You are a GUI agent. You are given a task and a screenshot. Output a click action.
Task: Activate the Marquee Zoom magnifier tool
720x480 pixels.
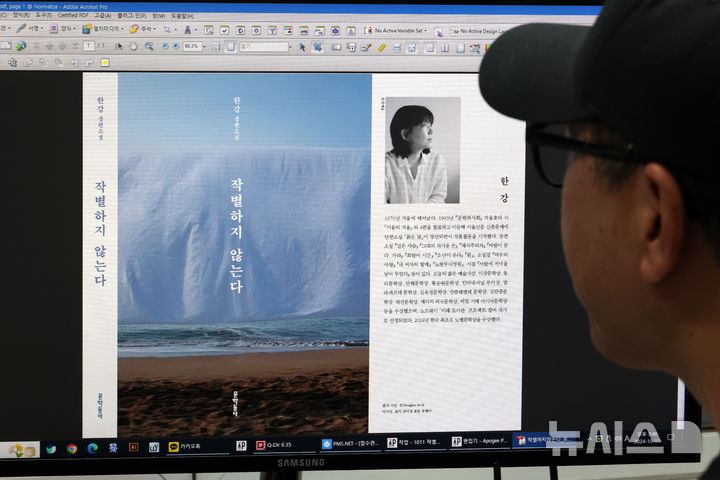(149, 46)
